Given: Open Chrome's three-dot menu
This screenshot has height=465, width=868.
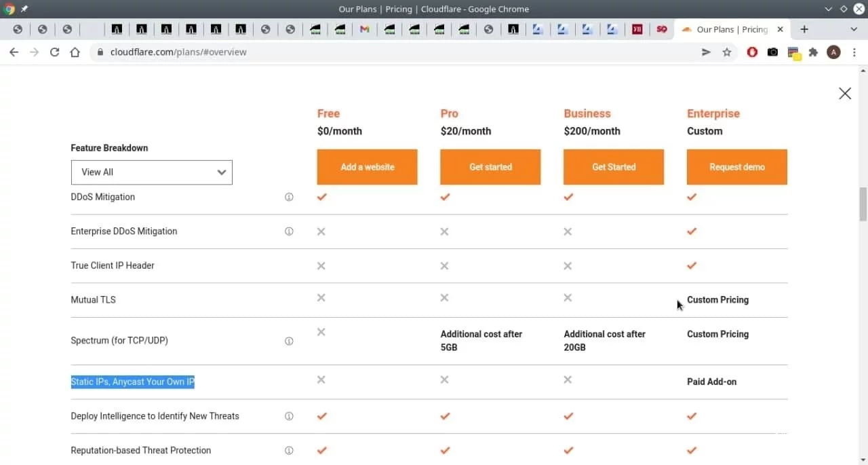Looking at the screenshot, I should (x=854, y=52).
